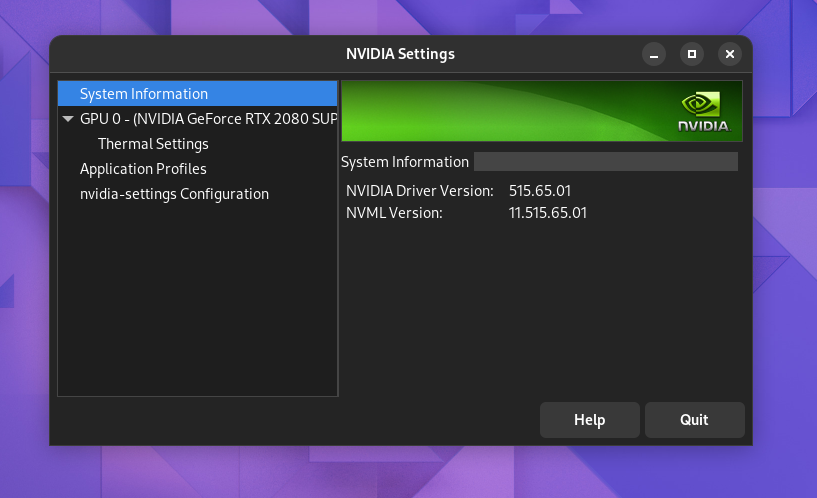
Task: Click the driver version value 515.65.01
Action: [540, 191]
